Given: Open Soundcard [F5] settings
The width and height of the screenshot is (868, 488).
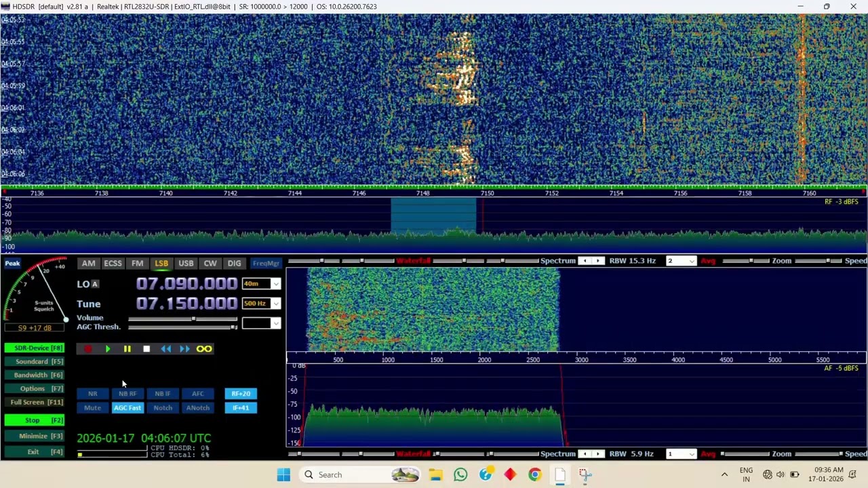Looking at the screenshot, I should point(35,362).
